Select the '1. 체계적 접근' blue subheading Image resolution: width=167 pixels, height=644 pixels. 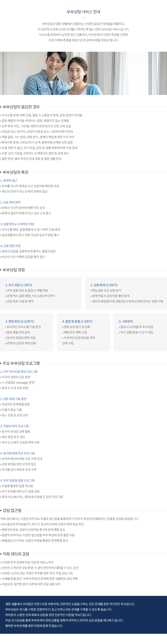9,181
